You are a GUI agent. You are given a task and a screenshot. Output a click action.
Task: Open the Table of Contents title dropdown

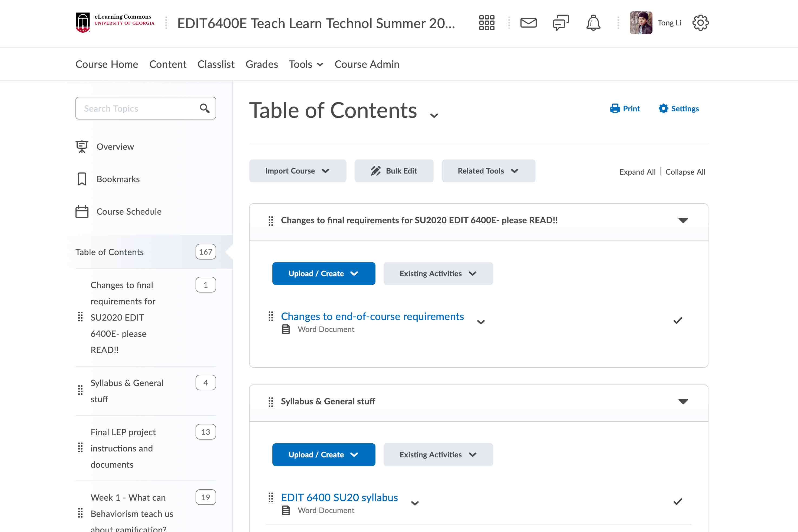434,115
